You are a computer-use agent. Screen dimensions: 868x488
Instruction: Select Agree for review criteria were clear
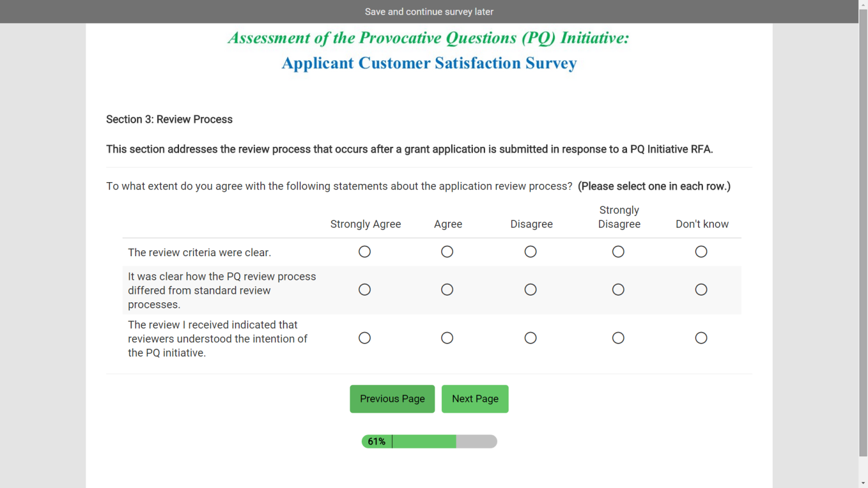[447, 252]
